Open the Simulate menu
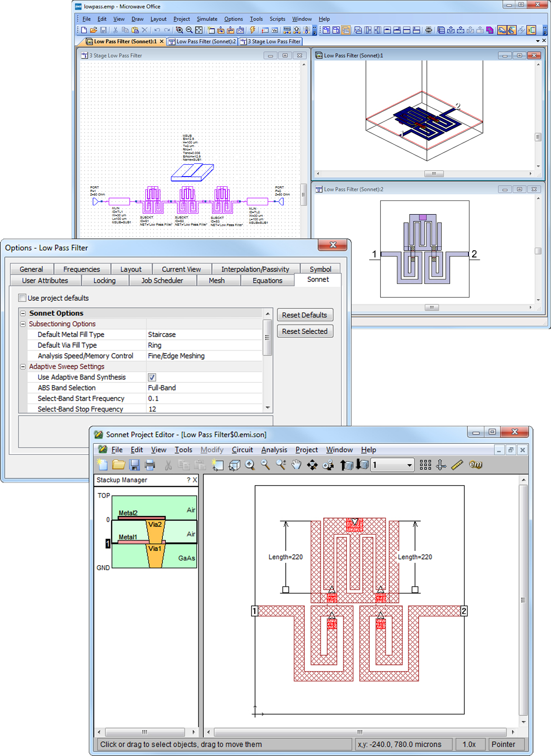This screenshot has height=756, width=551. (207, 19)
